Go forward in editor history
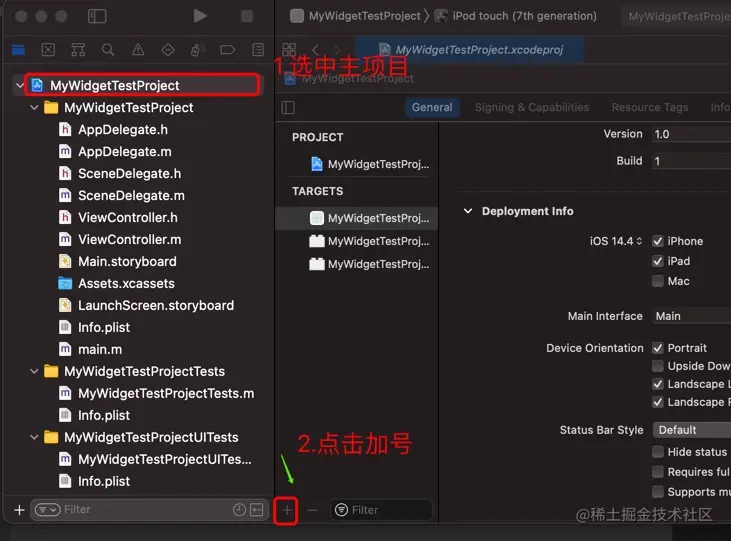The width and height of the screenshot is (731, 541). (x=337, y=49)
